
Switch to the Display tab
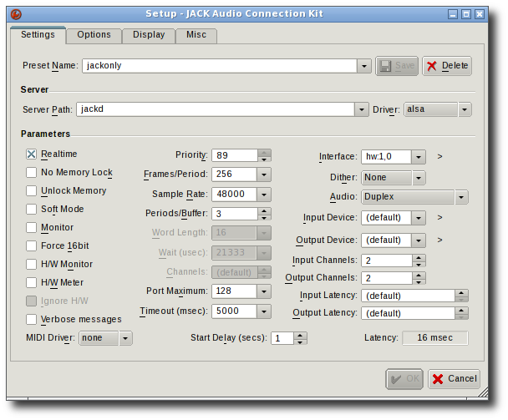149,35
